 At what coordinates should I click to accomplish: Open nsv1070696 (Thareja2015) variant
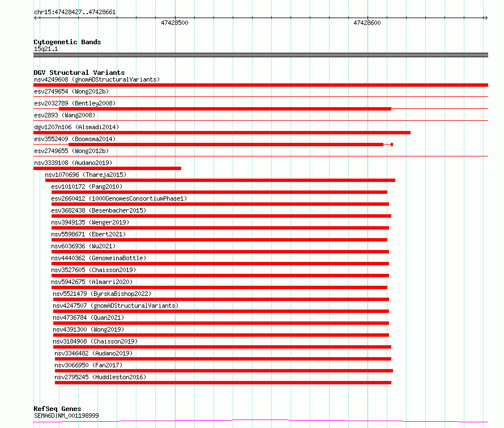(x=86, y=175)
